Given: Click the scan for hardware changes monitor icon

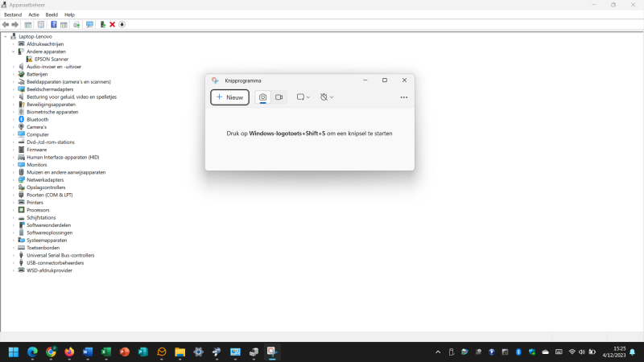Looking at the screenshot, I should (x=89, y=25).
